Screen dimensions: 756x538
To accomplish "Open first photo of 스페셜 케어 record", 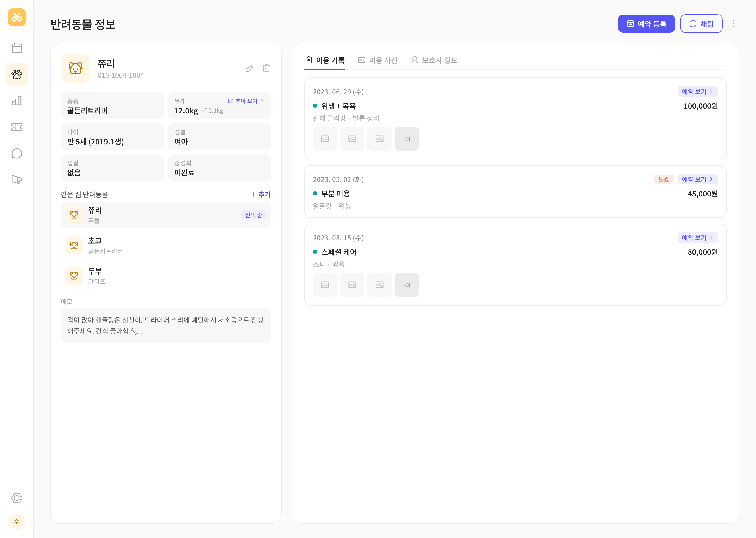I will point(325,285).
